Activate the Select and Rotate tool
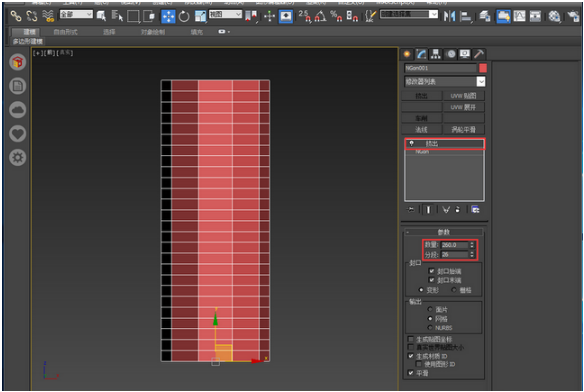 (x=184, y=16)
